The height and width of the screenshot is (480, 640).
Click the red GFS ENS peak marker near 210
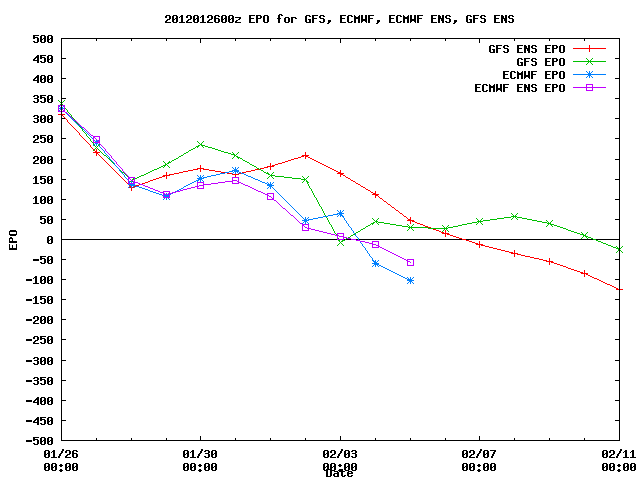click(305, 156)
